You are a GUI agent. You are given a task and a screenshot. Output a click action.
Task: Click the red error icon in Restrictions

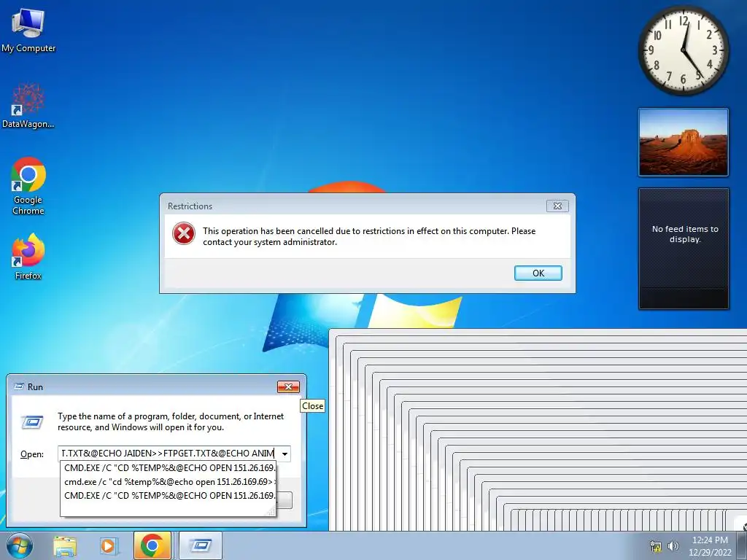[183, 234]
